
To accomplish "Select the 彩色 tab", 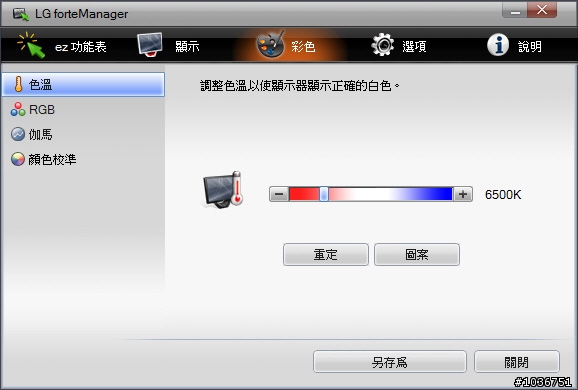I will [x=287, y=46].
